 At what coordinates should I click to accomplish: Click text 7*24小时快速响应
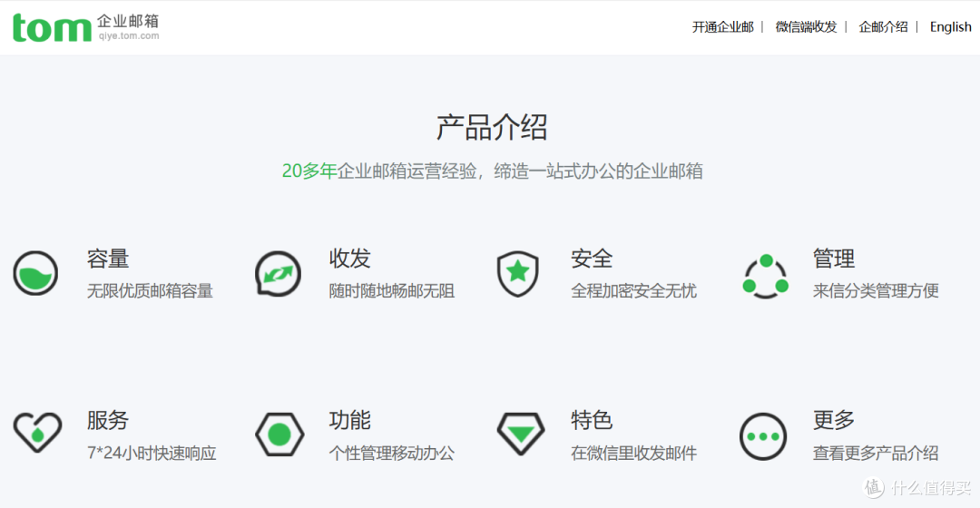click(152, 453)
